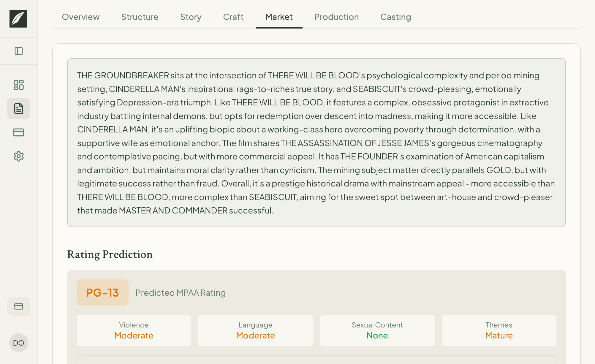Select the document/script icon in sidebar

[x=19, y=109]
